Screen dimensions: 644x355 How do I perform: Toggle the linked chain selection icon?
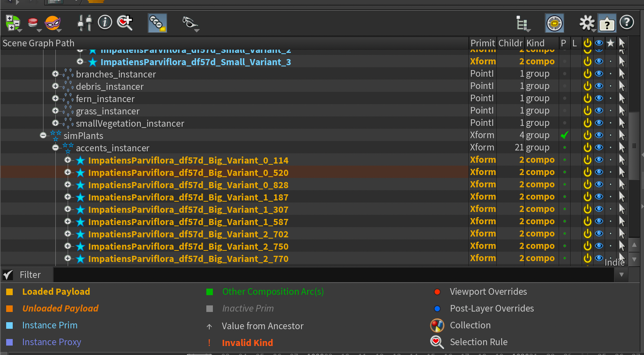(x=157, y=23)
